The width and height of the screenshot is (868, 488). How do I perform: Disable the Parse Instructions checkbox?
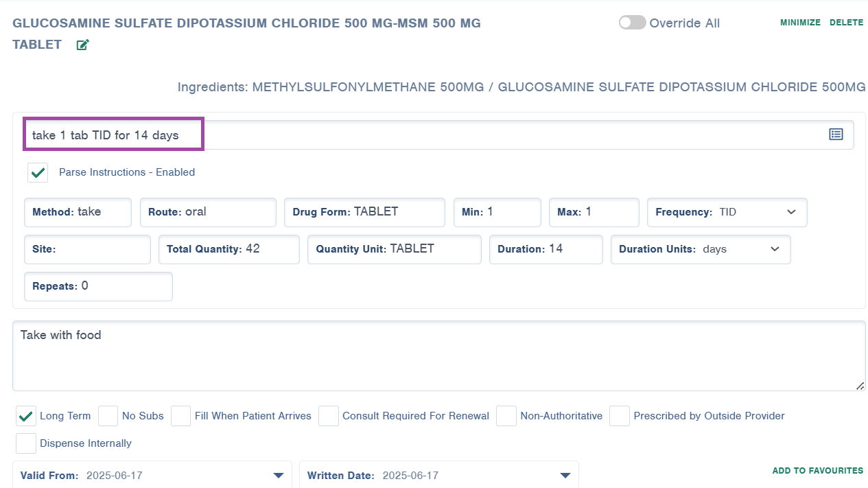point(38,172)
